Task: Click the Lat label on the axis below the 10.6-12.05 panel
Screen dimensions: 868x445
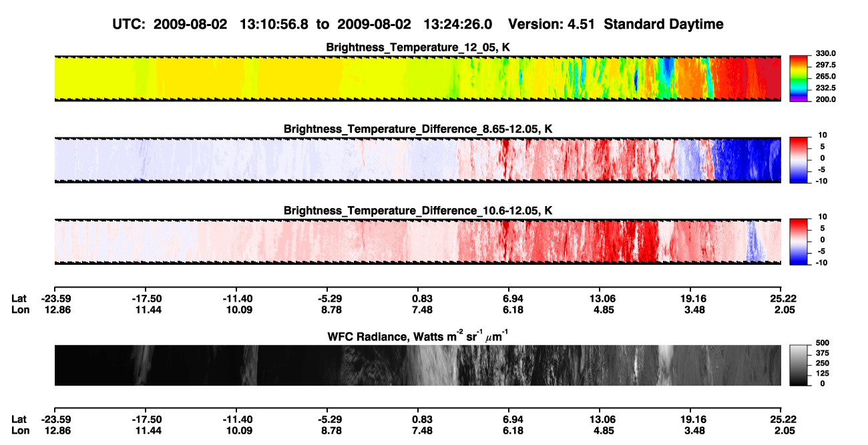Action: (x=20, y=299)
